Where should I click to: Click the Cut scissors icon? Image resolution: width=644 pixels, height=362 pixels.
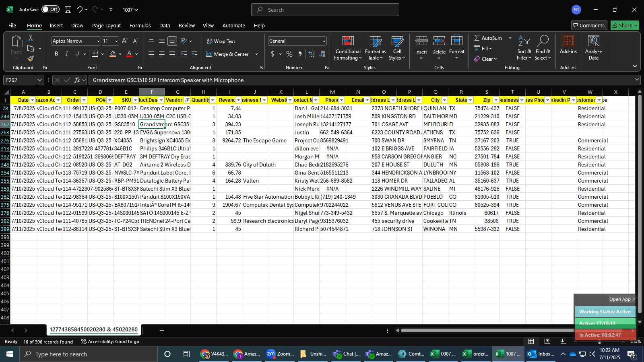[x=31, y=38]
